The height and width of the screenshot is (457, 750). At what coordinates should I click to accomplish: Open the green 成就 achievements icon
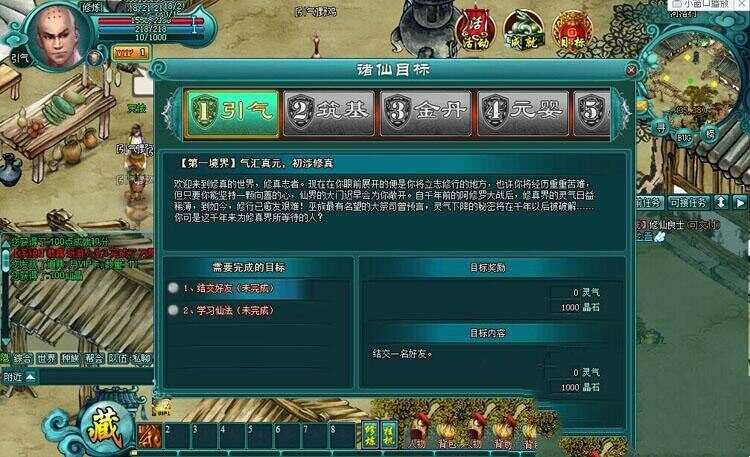pos(524,30)
